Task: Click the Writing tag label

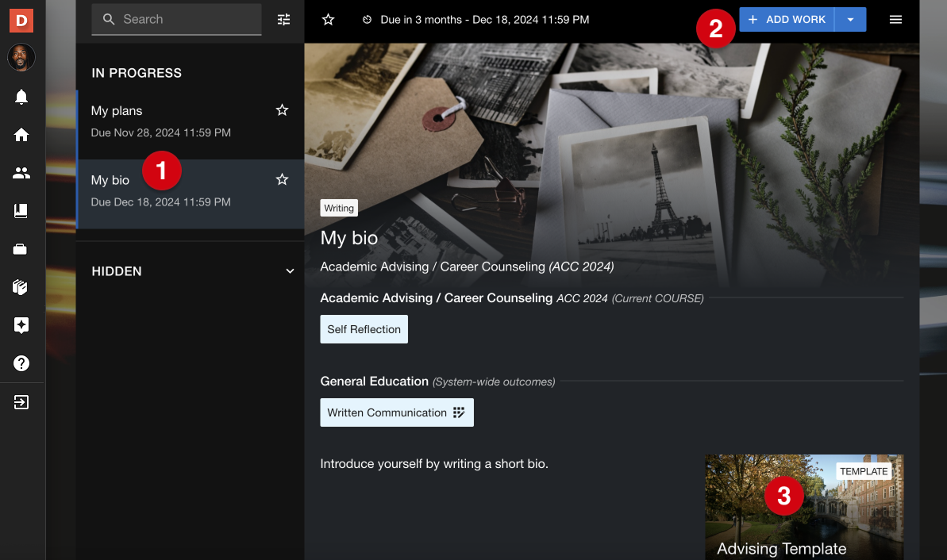Action: click(x=339, y=208)
